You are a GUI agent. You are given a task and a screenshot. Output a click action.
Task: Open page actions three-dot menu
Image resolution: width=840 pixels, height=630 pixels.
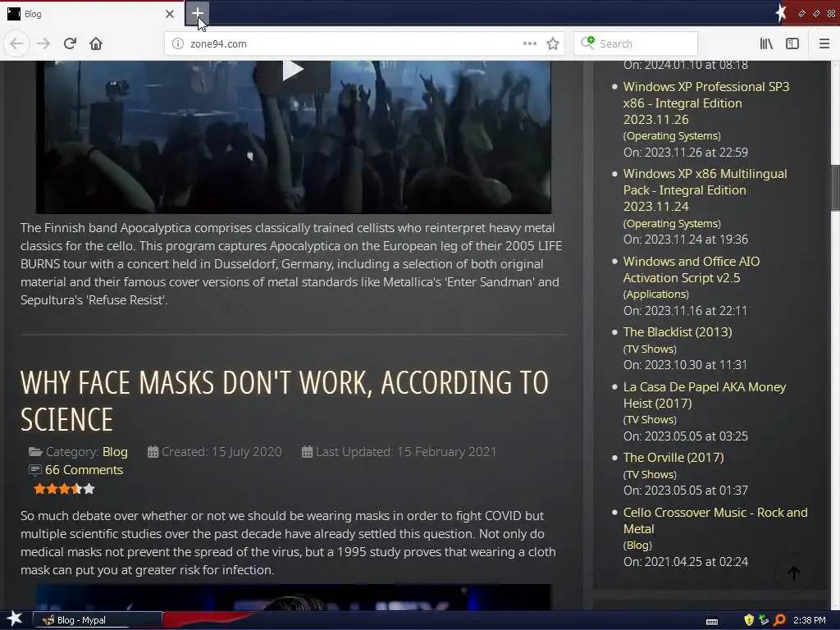(x=529, y=43)
